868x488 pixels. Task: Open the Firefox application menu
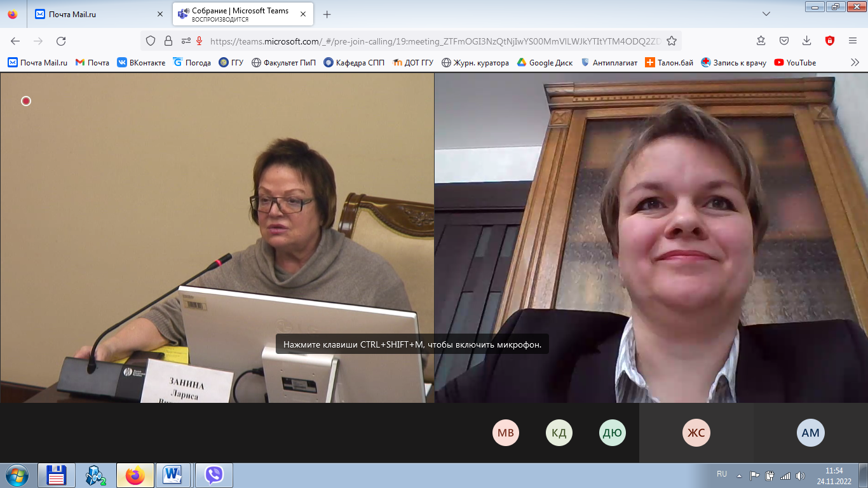coord(853,41)
